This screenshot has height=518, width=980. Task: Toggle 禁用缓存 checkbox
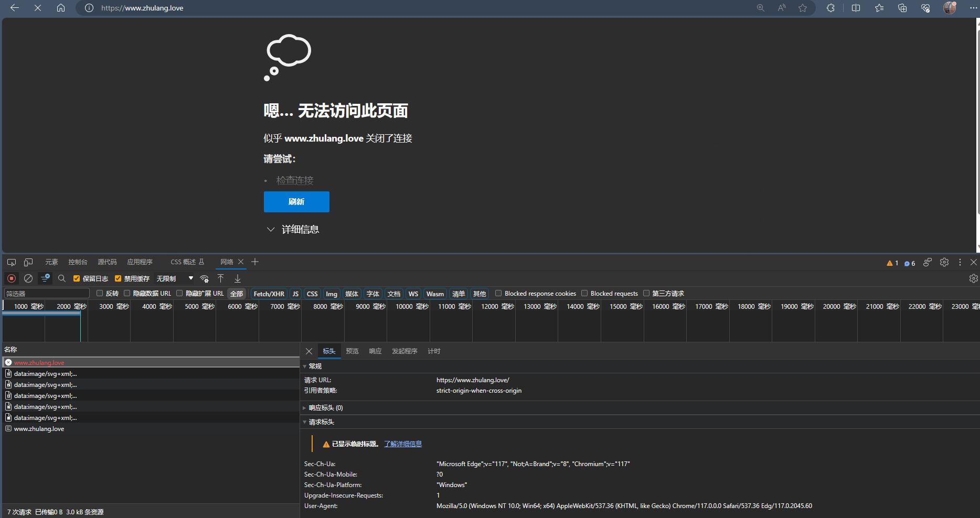118,278
